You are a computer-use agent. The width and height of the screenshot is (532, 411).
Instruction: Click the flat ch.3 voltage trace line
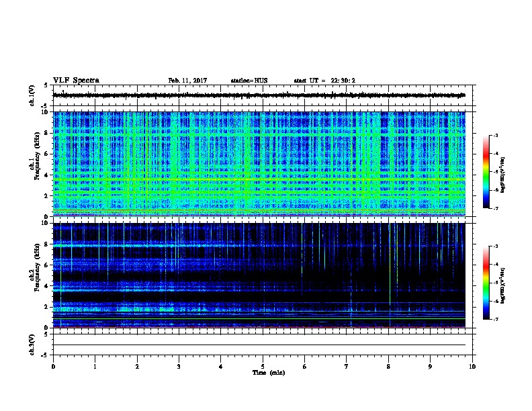(x=259, y=345)
